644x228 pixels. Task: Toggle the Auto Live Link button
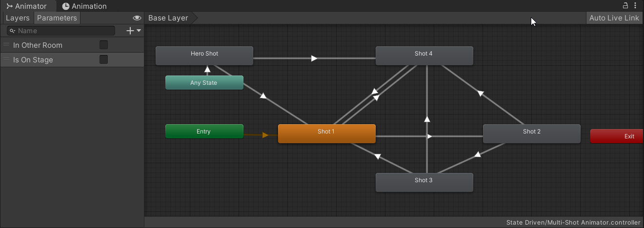click(614, 18)
